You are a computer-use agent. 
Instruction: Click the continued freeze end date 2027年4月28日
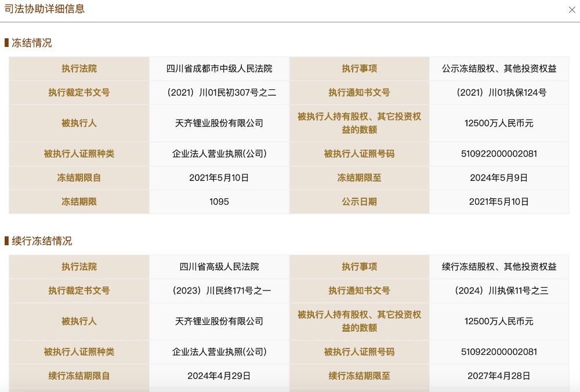click(x=499, y=376)
